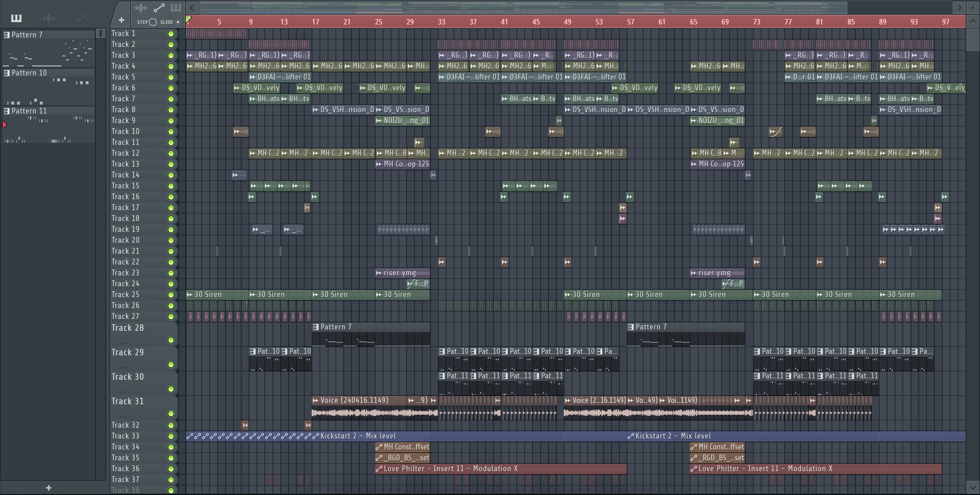Mute Track 36
Screen dimensions: 980x495
[171, 469]
